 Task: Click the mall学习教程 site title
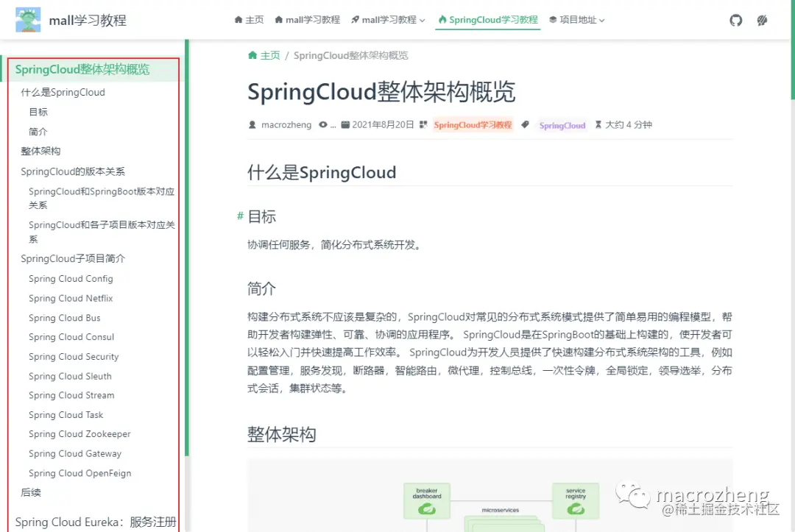tap(88, 21)
